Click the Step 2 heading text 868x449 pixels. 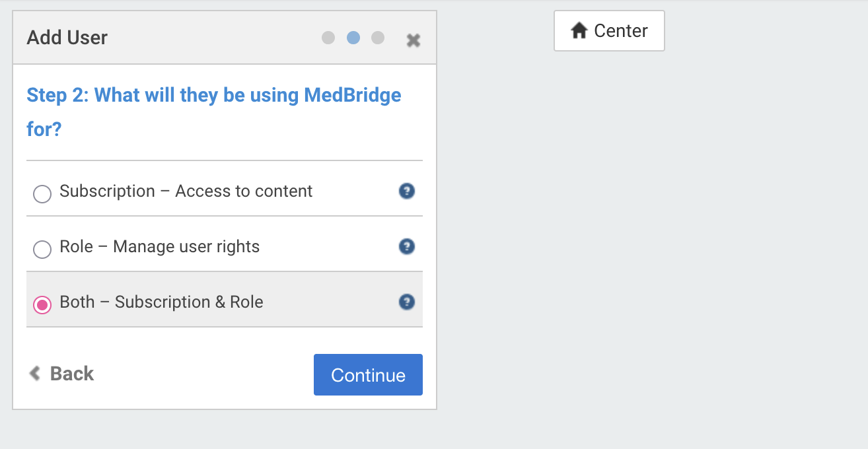click(214, 112)
